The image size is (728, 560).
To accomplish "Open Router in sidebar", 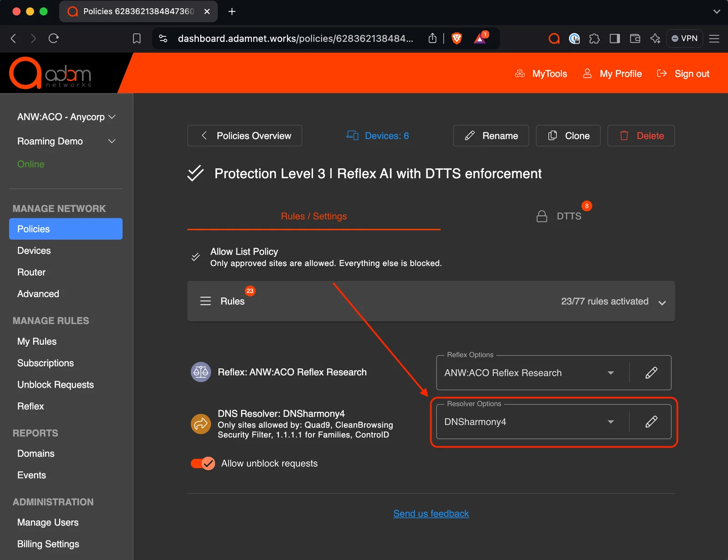I will (x=31, y=272).
